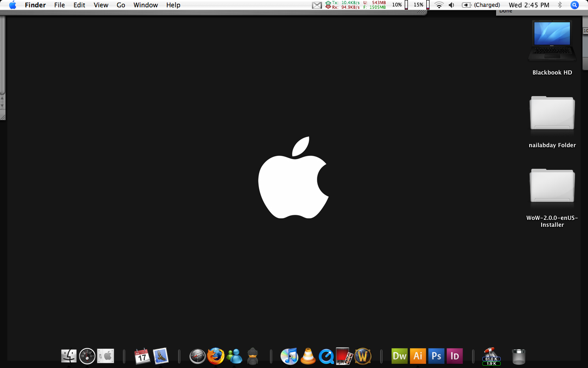Viewport: 588px width, 368px height.
Task: Launch World of Warcraft from dock
Action: (x=363, y=356)
